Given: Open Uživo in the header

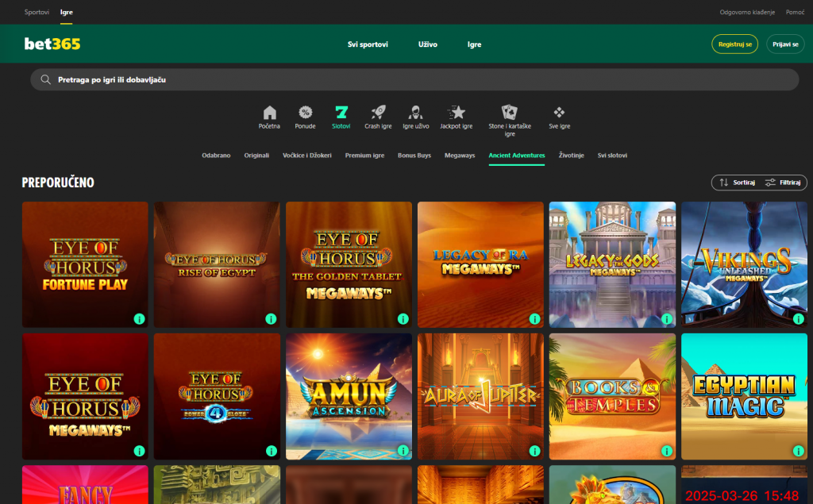Looking at the screenshot, I should click(428, 44).
